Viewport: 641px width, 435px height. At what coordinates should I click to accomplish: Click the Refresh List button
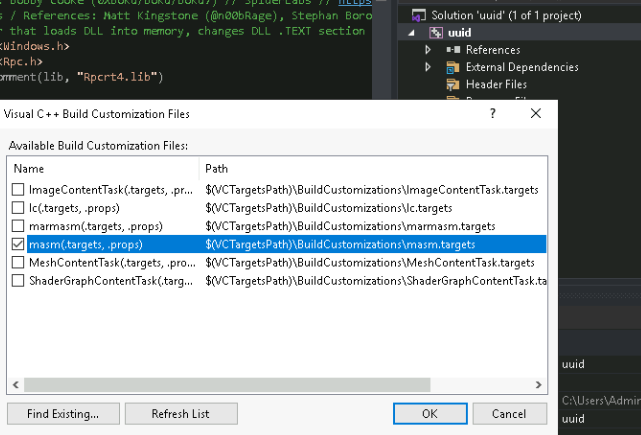tap(181, 414)
